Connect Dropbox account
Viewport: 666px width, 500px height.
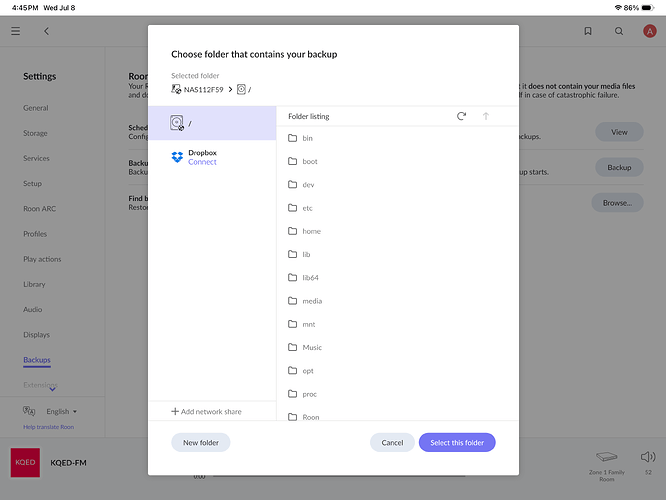click(x=202, y=162)
